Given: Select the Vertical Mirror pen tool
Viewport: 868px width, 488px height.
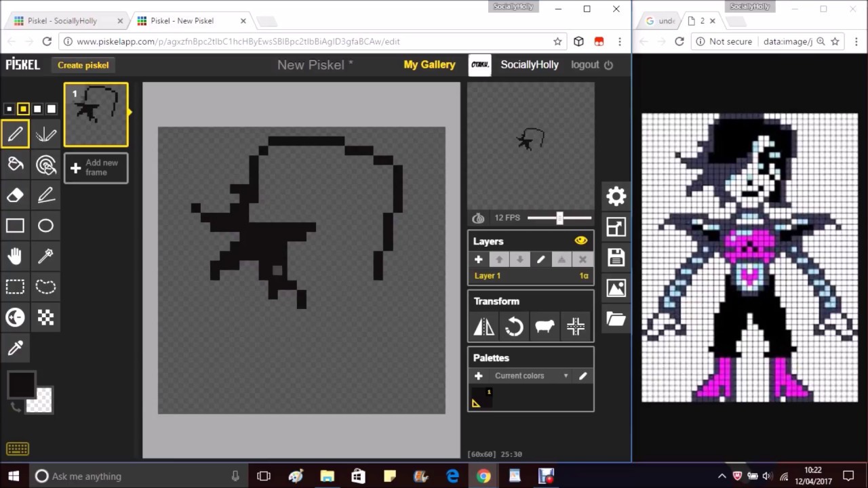Looking at the screenshot, I should tap(45, 134).
